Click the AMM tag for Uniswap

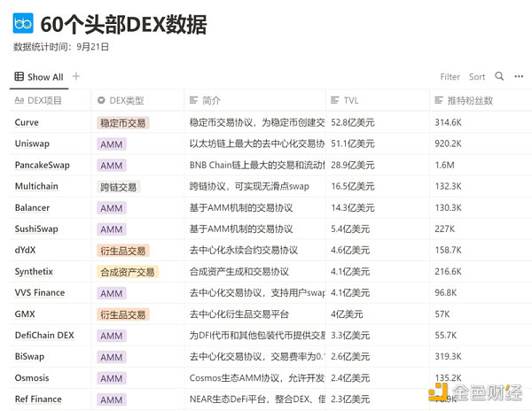coord(112,144)
